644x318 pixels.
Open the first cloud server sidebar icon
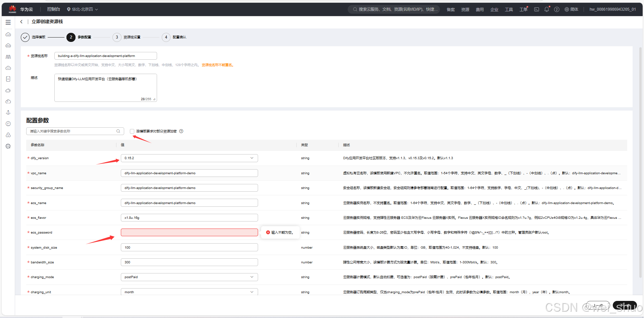click(8, 35)
